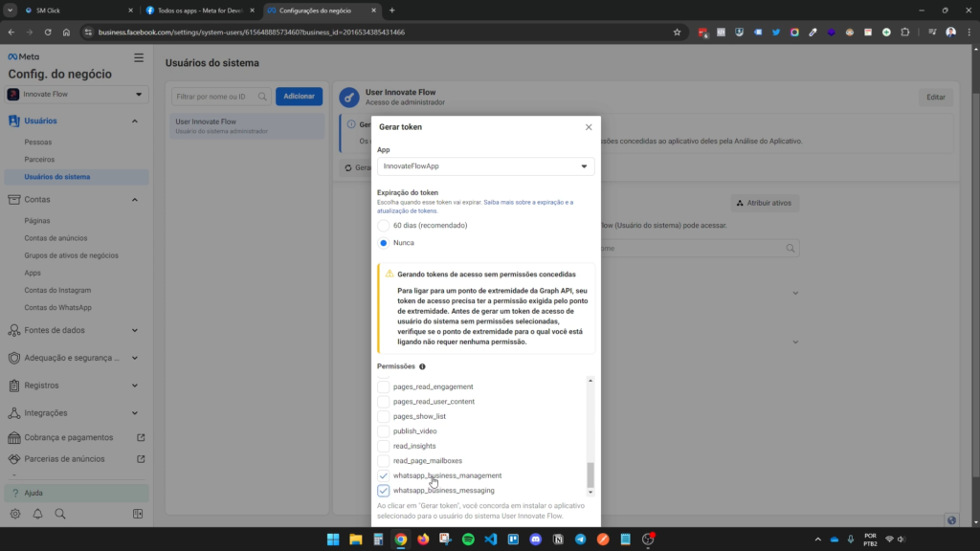The height and width of the screenshot is (551, 980).
Task: Reload the current page
Action: click(48, 33)
